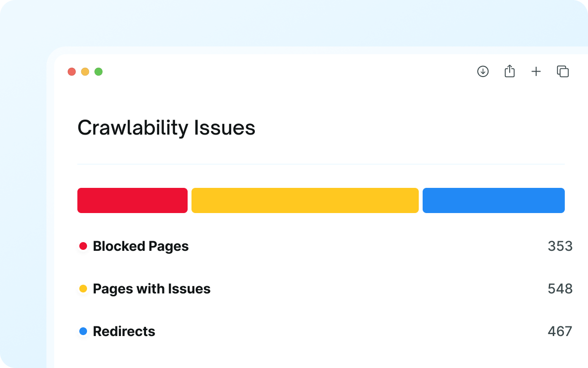Click the blue Redirects bullet dot
The height and width of the screenshot is (368, 588).
[x=83, y=331]
